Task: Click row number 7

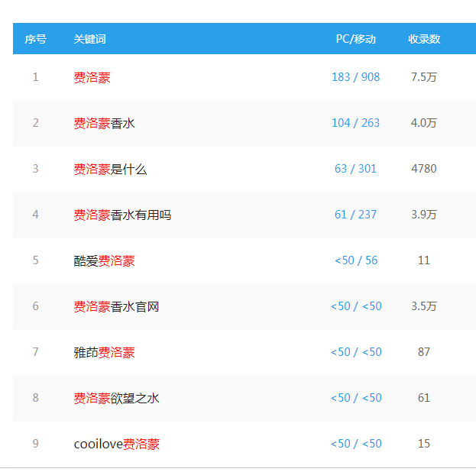Action: tap(35, 352)
